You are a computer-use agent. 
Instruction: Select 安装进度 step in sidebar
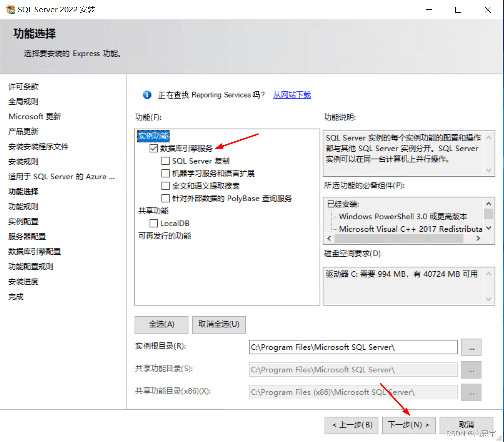(24, 282)
